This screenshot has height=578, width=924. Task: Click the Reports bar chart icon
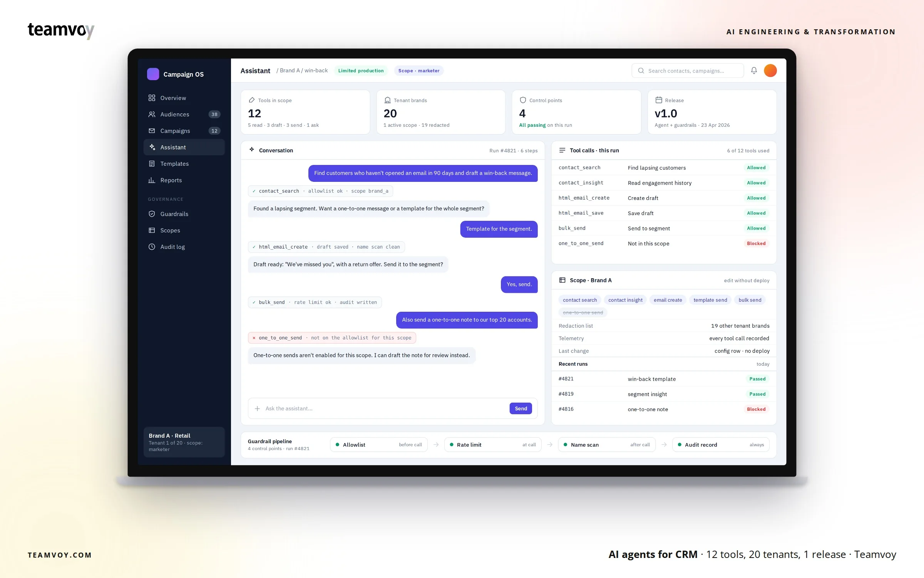(x=152, y=180)
